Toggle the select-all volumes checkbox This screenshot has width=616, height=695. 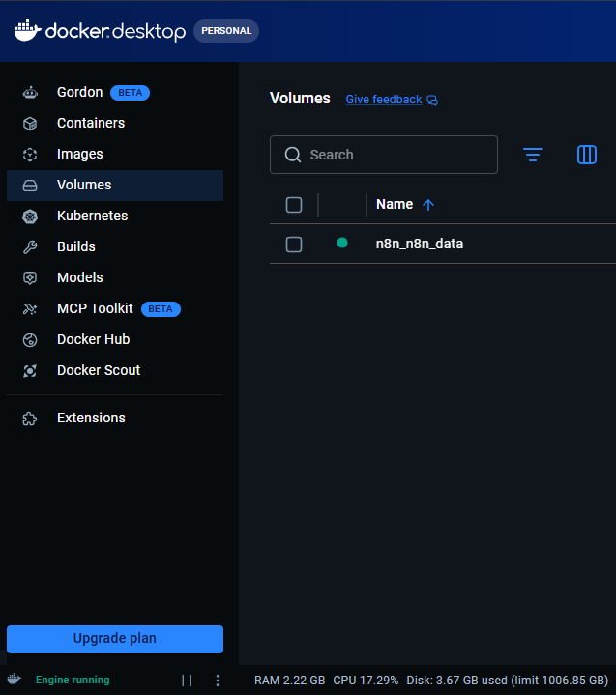[294, 205]
